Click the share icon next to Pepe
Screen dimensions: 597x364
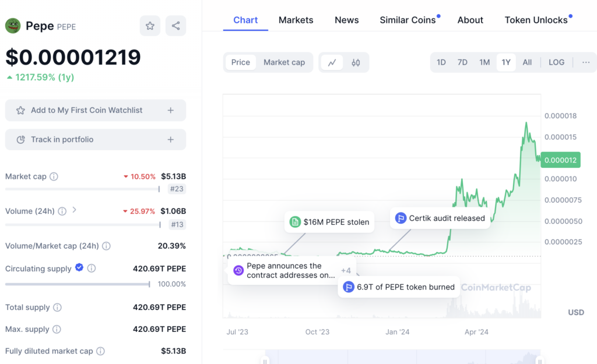[x=175, y=26]
